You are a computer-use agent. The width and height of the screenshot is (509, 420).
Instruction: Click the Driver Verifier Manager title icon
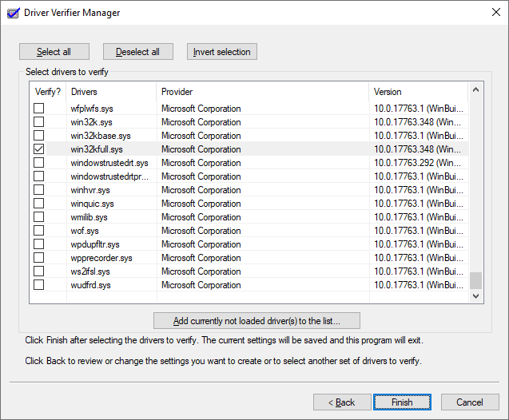pos(12,13)
